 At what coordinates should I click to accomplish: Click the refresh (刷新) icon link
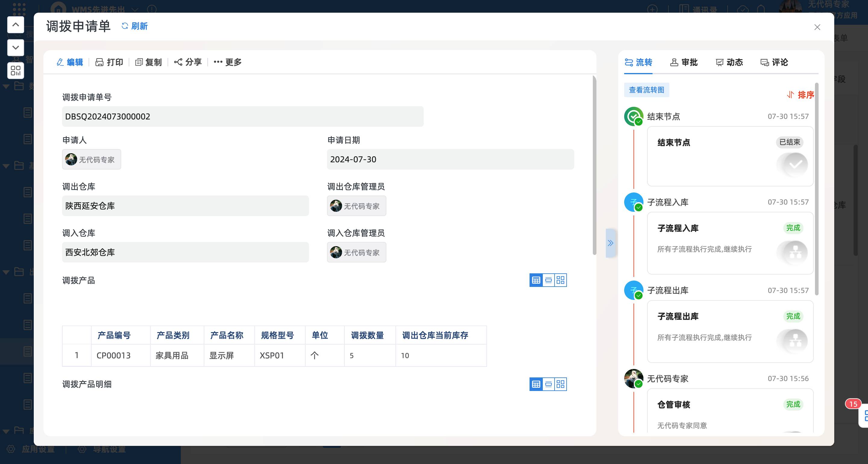coord(134,26)
